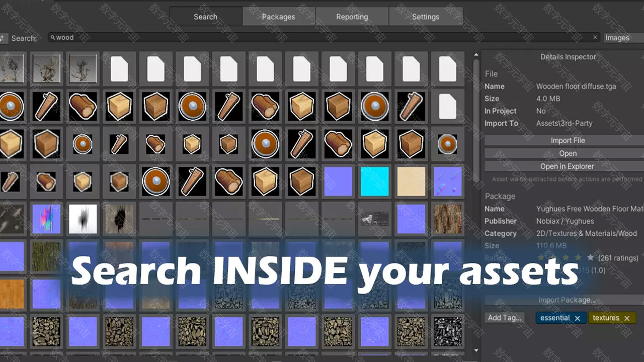Select the black-and-white stones thumbnail

click(x=448, y=331)
